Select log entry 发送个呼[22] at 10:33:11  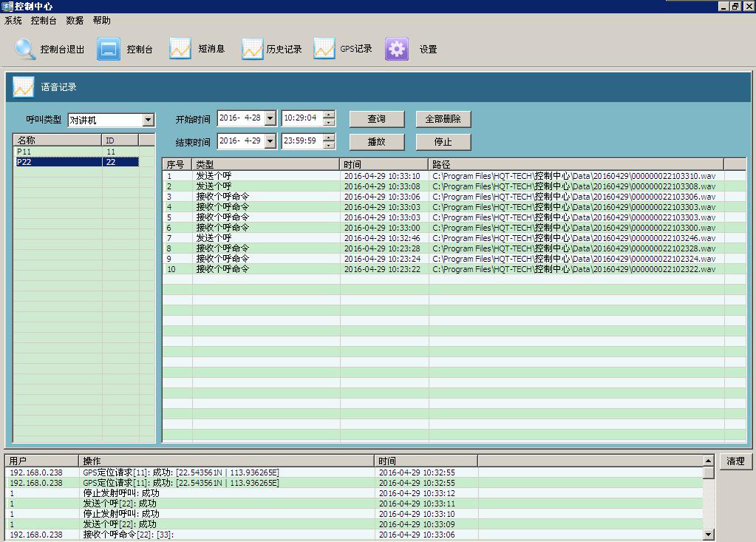click(355, 504)
